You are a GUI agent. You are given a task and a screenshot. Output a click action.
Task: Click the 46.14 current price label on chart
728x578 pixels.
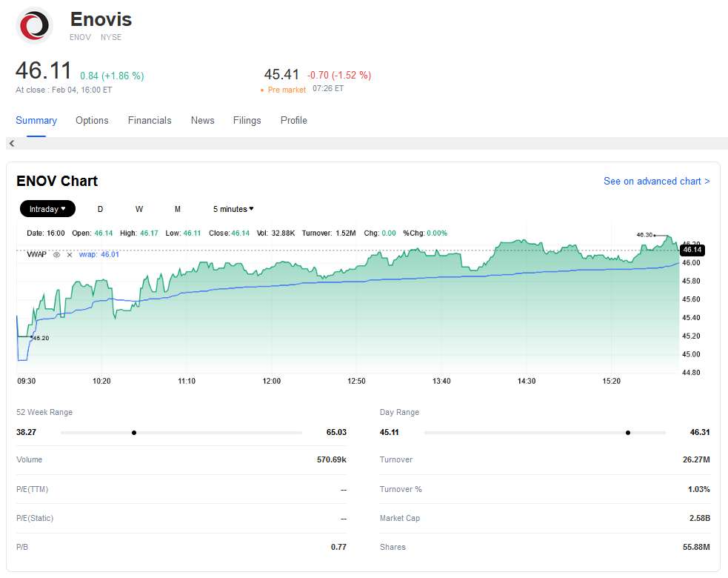tap(692, 250)
